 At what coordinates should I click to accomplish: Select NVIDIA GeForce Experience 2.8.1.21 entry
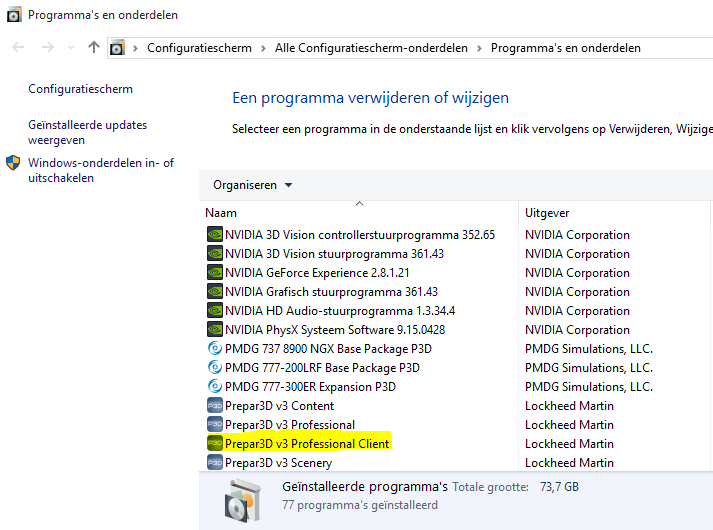317,273
